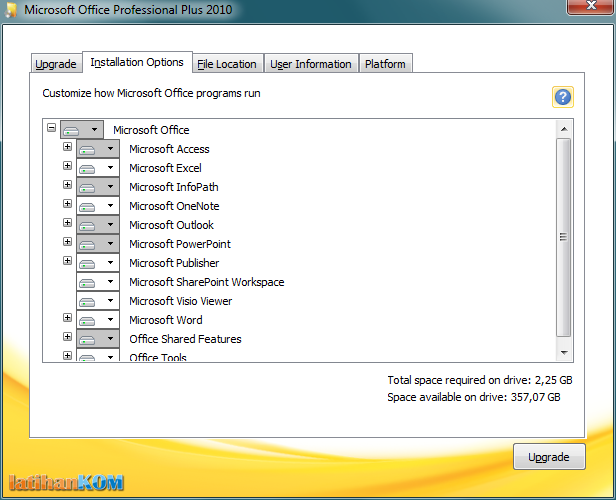Select the Microsoft Access label

pos(169,149)
